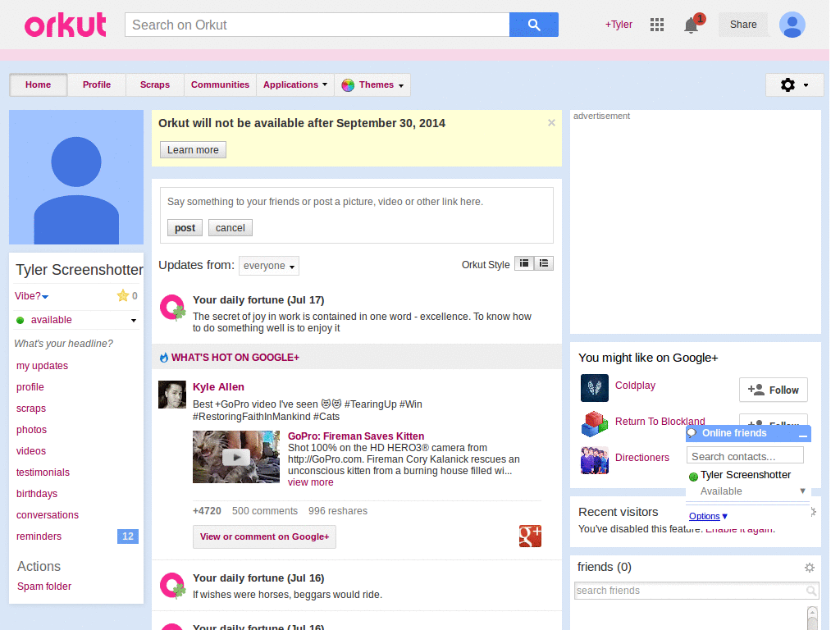Click the Kyle Allen name link

[x=218, y=387]
